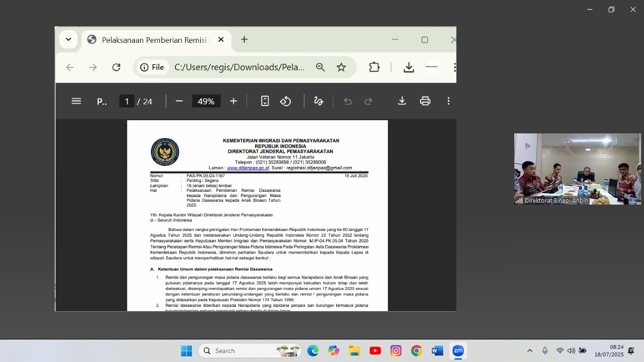Click the Direktorat Binapi Anbin video thumbnail

[577, 169]
